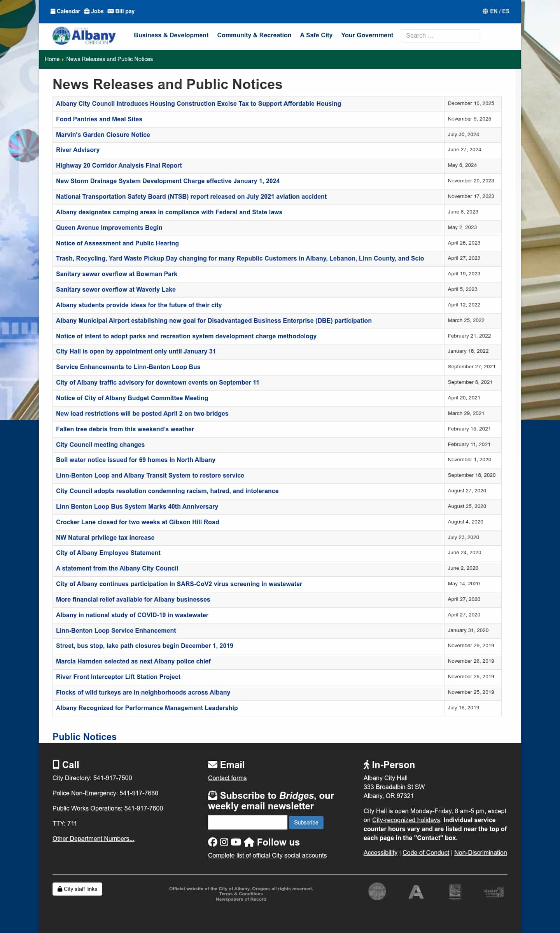560x933 pixels.
Task: Open New load restrictions on two bridges
Action: click(x=142, y=414)
